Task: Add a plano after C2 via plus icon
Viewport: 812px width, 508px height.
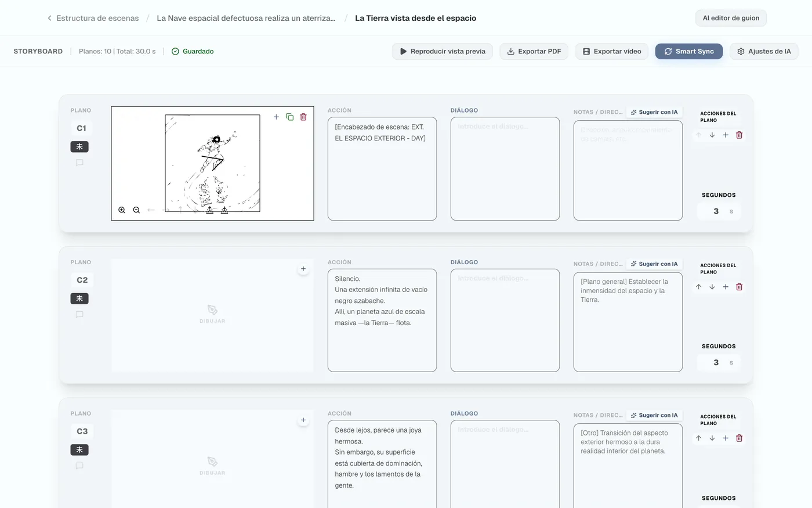Action: coord(726,287)
